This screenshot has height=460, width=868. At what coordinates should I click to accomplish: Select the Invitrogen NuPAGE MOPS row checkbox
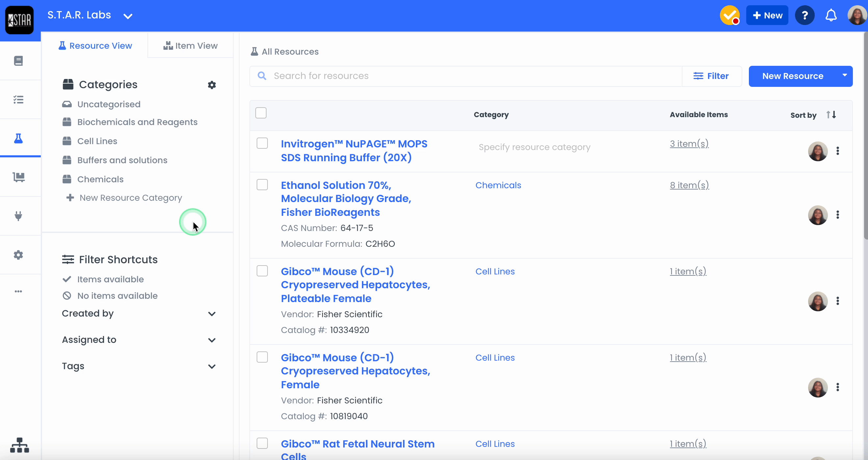[x=262, y=143]
